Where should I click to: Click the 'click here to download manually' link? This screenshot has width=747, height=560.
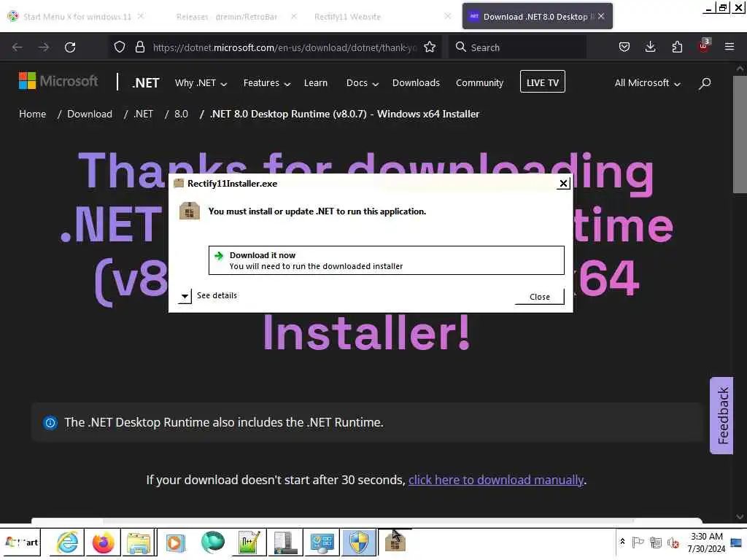coord(495,480)
